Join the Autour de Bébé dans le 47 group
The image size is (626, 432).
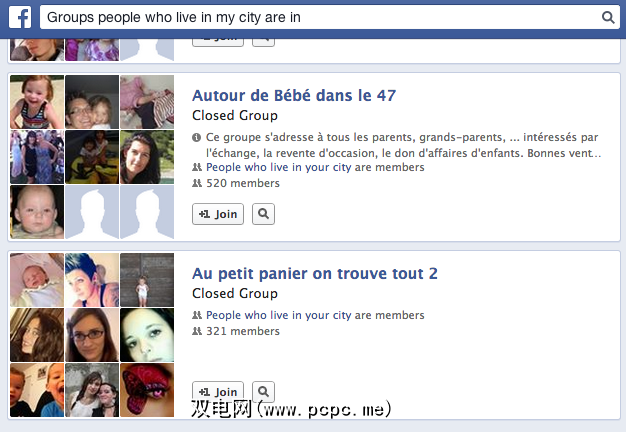(x=218, y=214)
